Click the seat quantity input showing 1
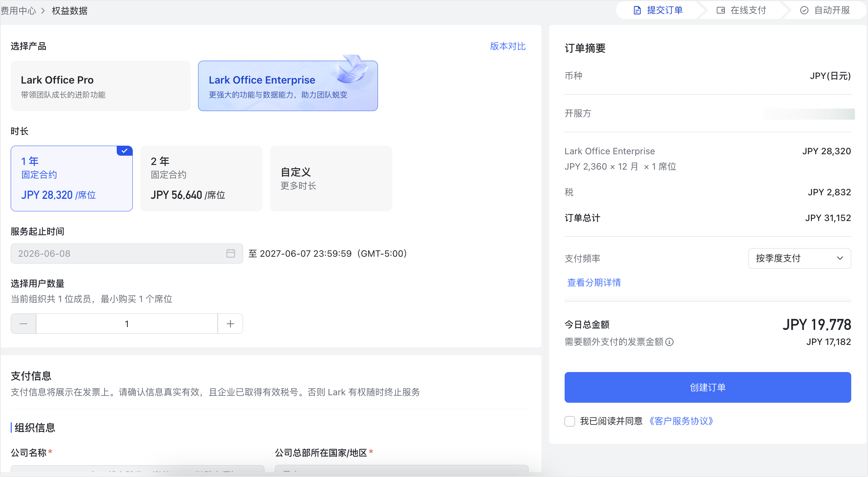Viewport: 868px width, 477px height. pos(127,324)
